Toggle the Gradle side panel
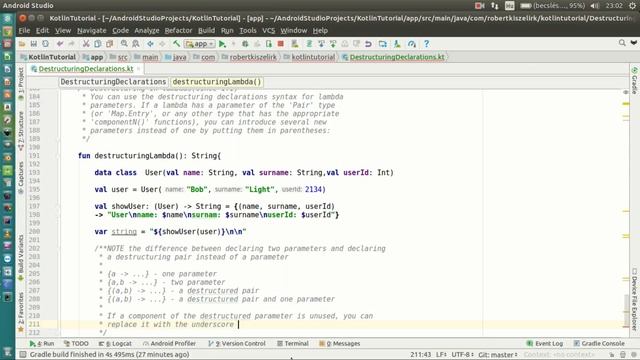640x360 pixels. point(634,80)
